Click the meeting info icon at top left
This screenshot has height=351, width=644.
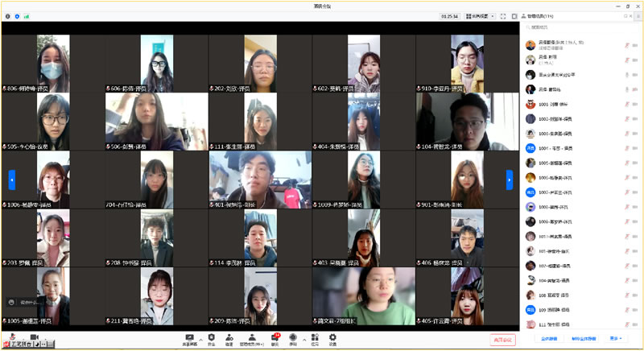click(8, 15)
